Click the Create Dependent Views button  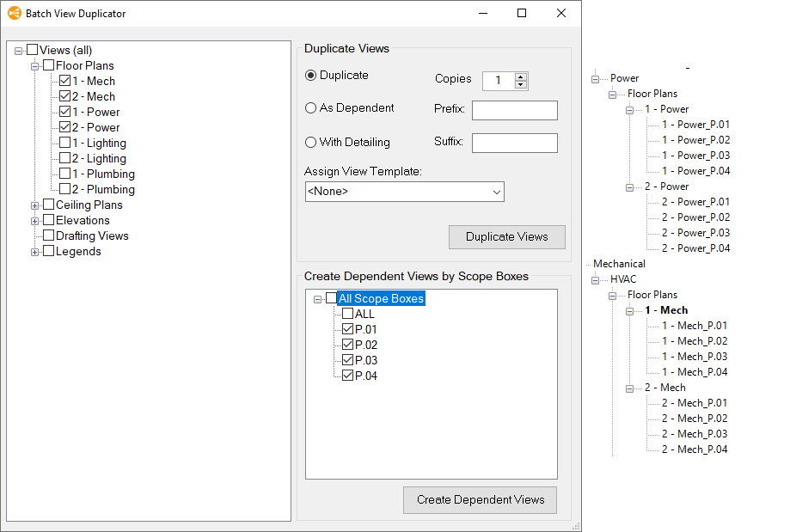click(480, 500)
